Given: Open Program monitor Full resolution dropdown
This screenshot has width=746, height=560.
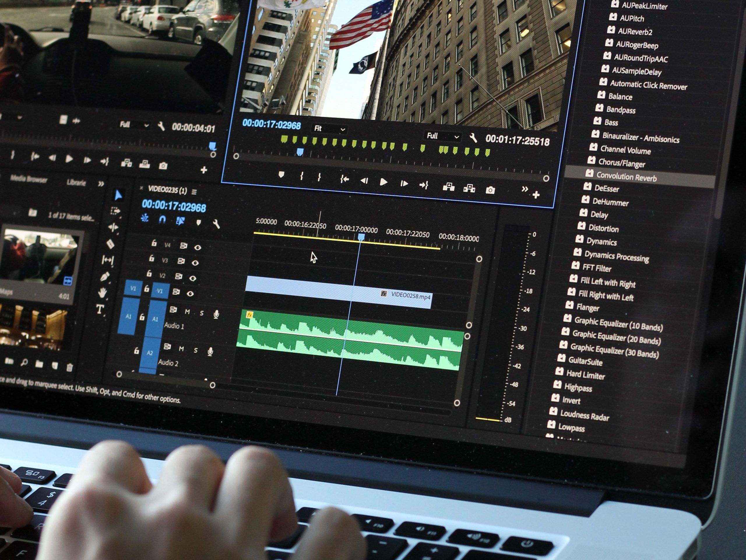Looking at the screenshot, I should 442,136.
